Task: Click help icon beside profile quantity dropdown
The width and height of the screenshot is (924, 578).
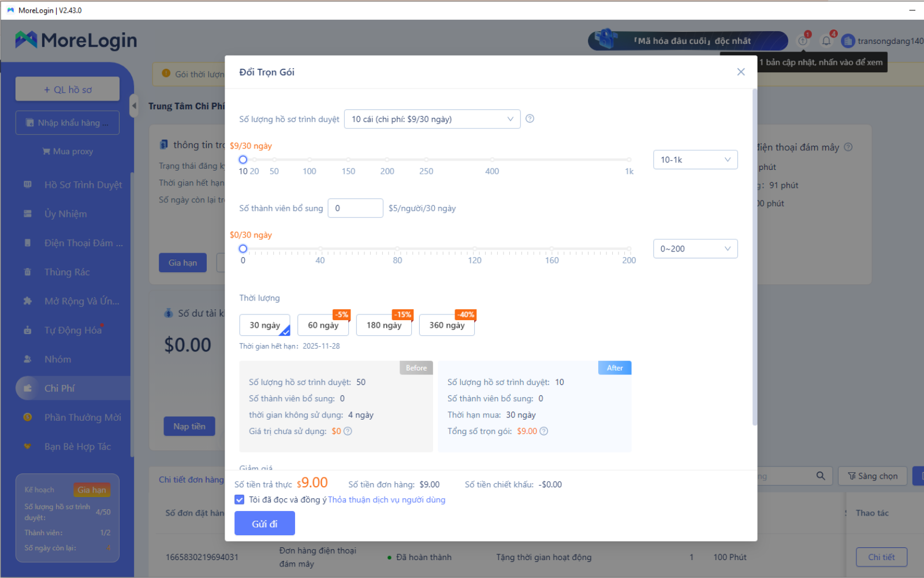Action: [530, 118]
